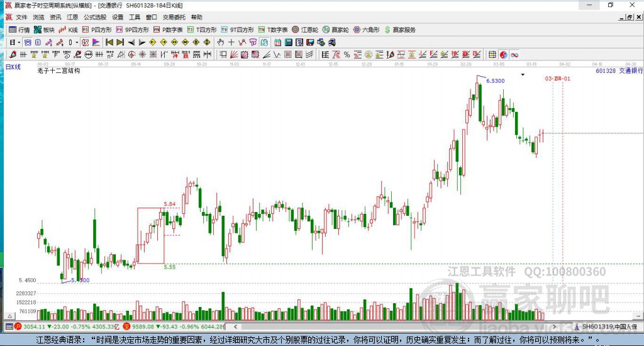The height and width of the screenshot is (346, 644).
Task: Click the infinity symbol icon
Action: tap(514, 55)
